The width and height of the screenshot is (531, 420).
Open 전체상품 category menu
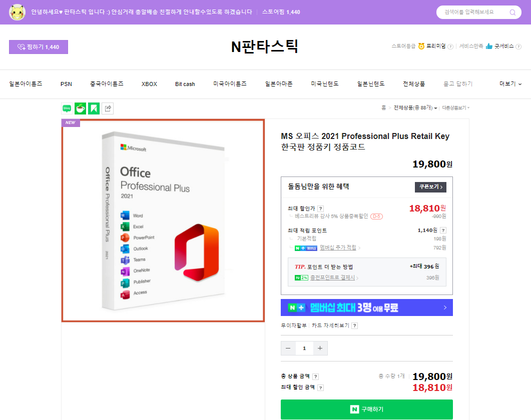pyautogui.click(x=414, y=84)
